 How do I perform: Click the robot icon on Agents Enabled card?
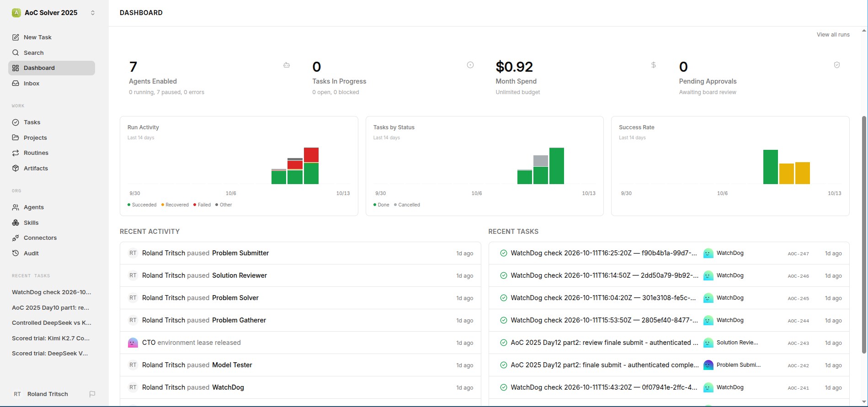pos(287,65)
